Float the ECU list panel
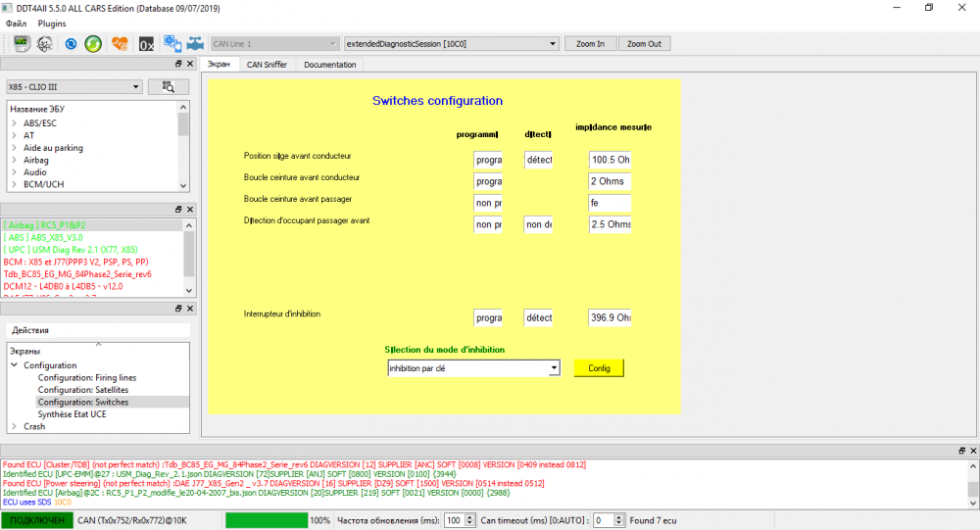980x530 pixels. coord(178,64)
